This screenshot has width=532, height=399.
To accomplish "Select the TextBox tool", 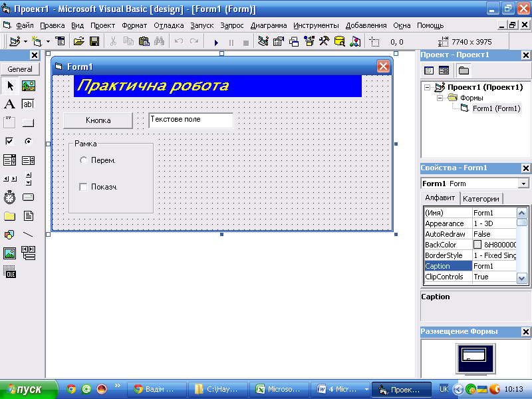I will tap(29, 104).
